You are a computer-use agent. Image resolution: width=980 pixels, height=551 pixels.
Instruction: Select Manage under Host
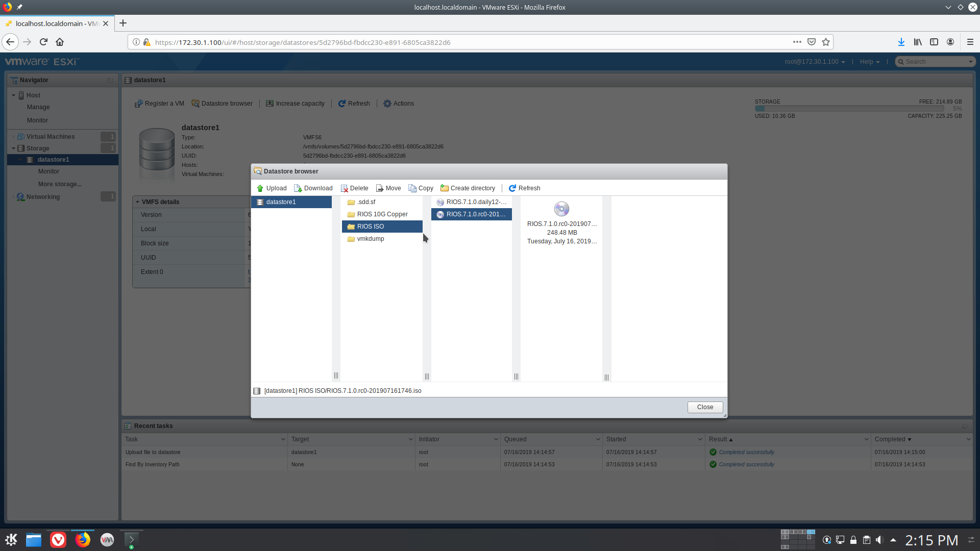coord(38,107)
